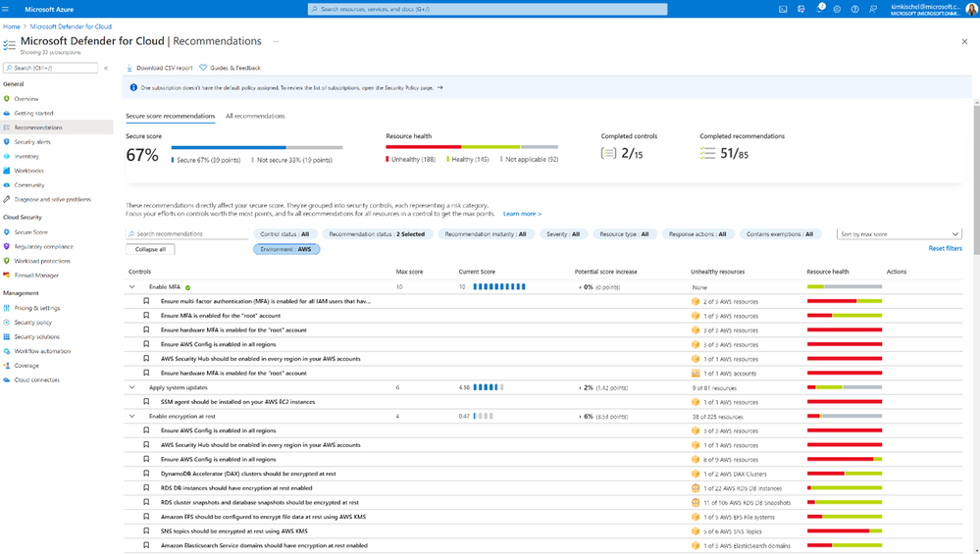Open the Severity filter
The image size is (980, 554).
tap(563, 234)
